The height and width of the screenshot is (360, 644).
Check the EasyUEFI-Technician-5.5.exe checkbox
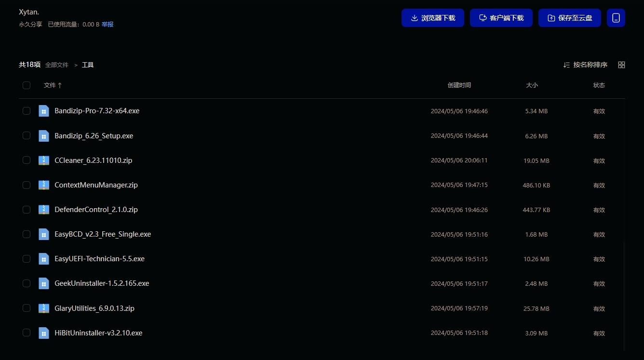(x=27, y=259)
